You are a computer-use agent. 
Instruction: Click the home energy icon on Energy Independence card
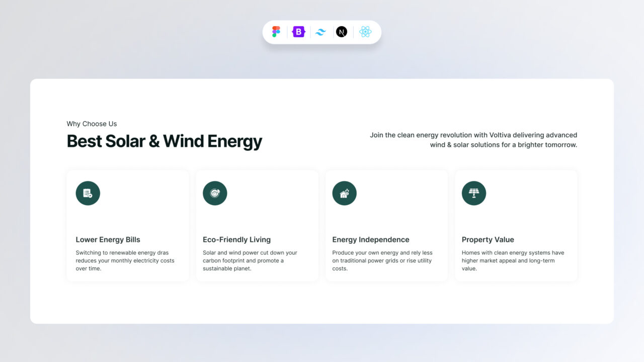pyautogui.click(x=344, y=193)
